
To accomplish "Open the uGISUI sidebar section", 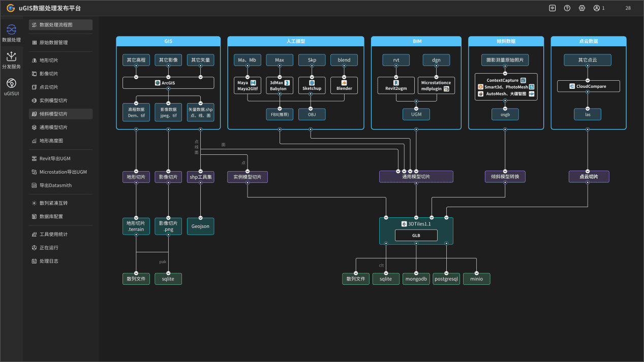I will pyautogui.click(x=11, y=86).
